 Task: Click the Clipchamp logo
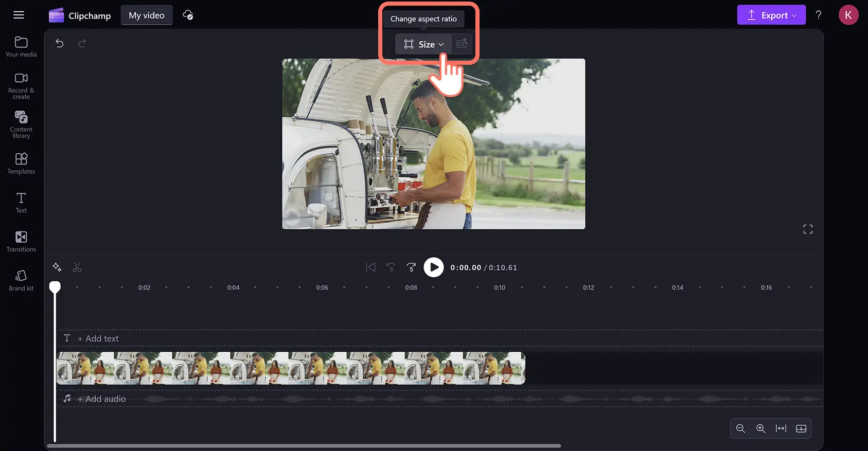[x=80, y=15]
